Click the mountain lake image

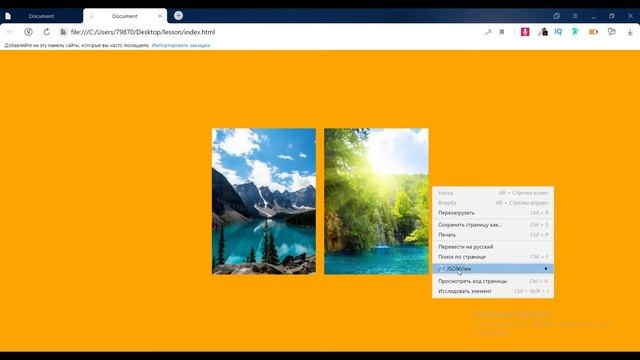click(264, 201)
